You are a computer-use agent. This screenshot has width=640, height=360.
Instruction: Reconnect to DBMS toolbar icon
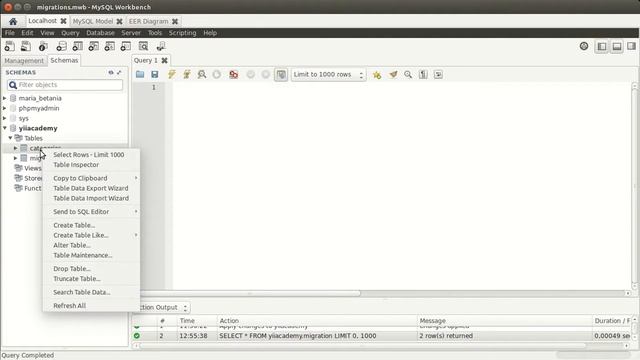pos(161,47)
